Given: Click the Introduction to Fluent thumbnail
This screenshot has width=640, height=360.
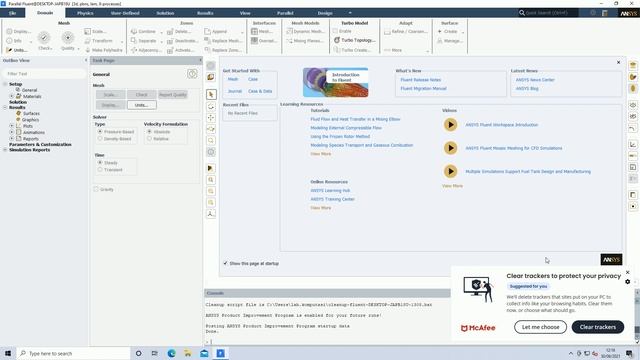Looking at the screenshot, I should [336, 82].
